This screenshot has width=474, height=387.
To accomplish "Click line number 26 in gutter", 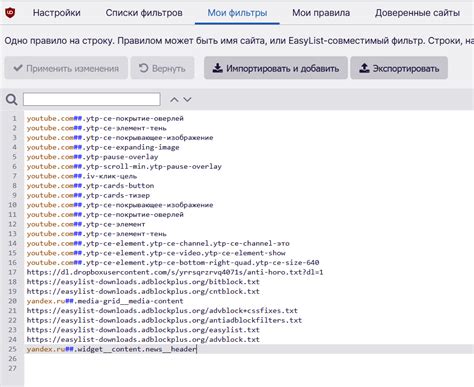I will [12, 359].
